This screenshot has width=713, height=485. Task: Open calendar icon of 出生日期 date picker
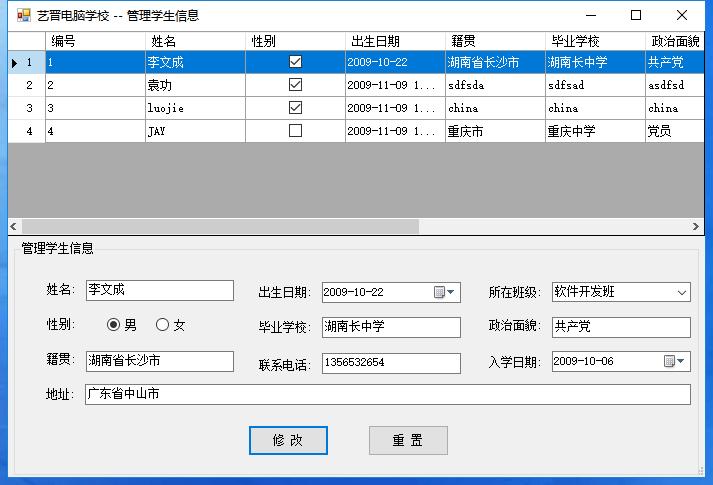click(439, 292)
